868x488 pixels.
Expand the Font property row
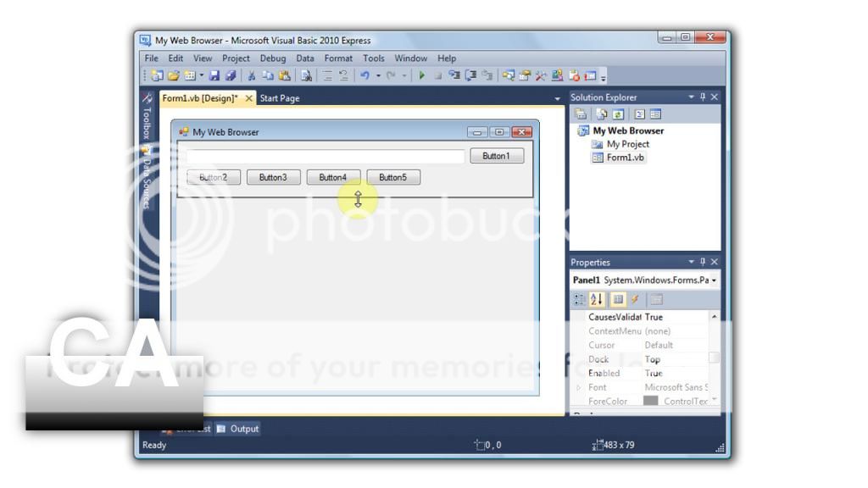point(579,387)
